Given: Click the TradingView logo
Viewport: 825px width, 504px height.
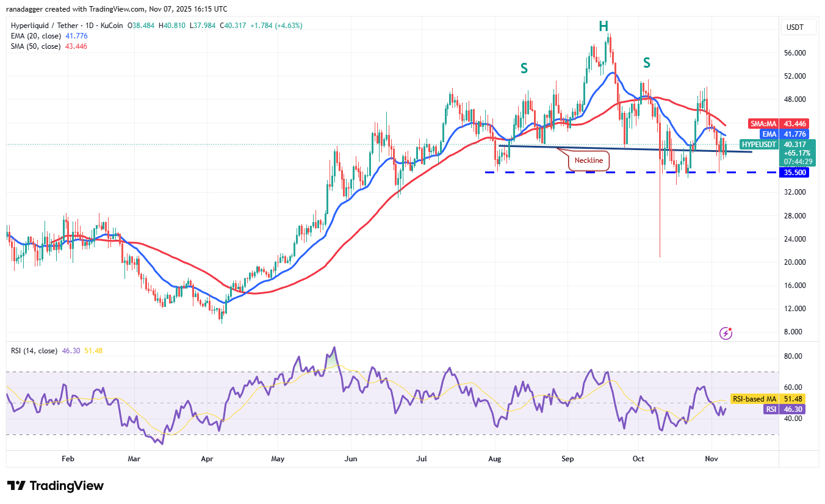Looking at the screenshot, I should 55,486.
